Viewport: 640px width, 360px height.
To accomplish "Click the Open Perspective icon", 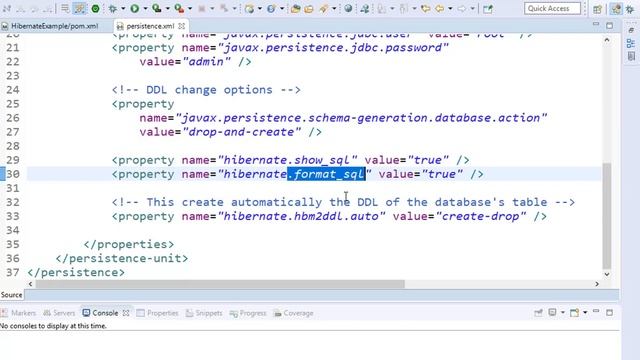I will [x=597, y=9].
